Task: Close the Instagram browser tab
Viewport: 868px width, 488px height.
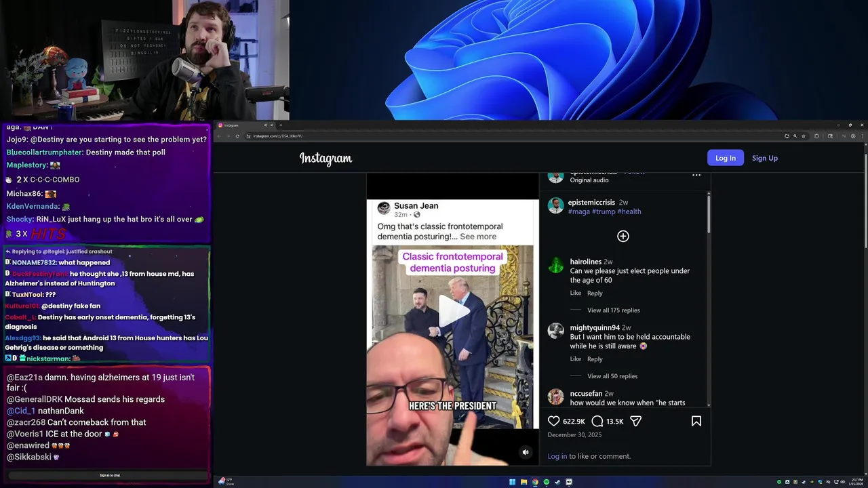Action: 271,125
